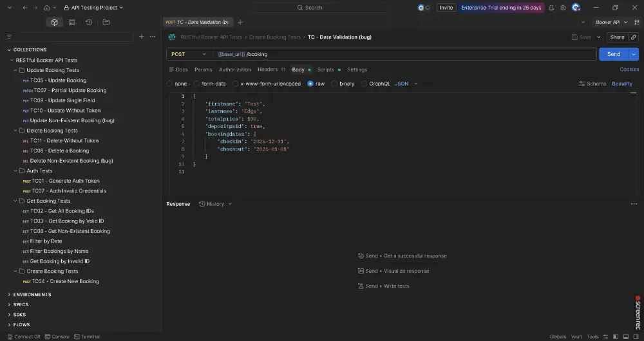Open the History clock sidebar icon
The height and width of the screenshot is (341, 644).
(x=89, y=22)
